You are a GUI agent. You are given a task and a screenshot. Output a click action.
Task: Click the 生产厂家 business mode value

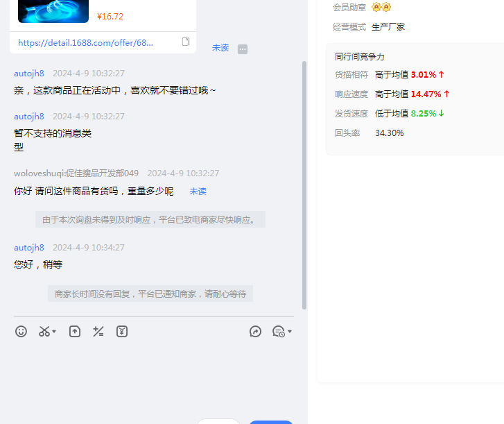[x=388, y=27]
